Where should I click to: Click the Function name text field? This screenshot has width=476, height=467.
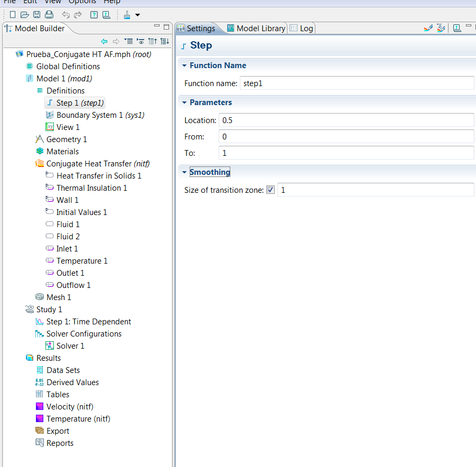coord(357,83)
